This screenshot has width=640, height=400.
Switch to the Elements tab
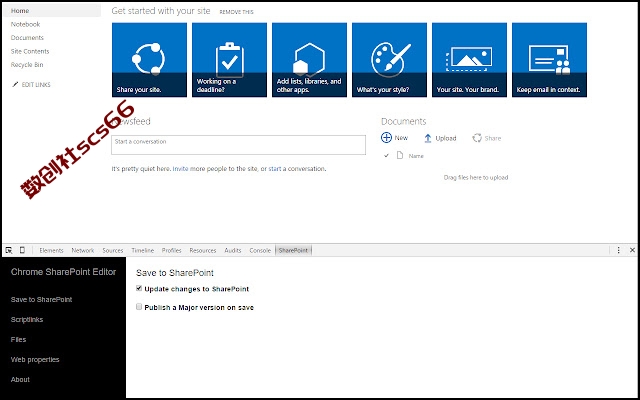coord(51,250)
